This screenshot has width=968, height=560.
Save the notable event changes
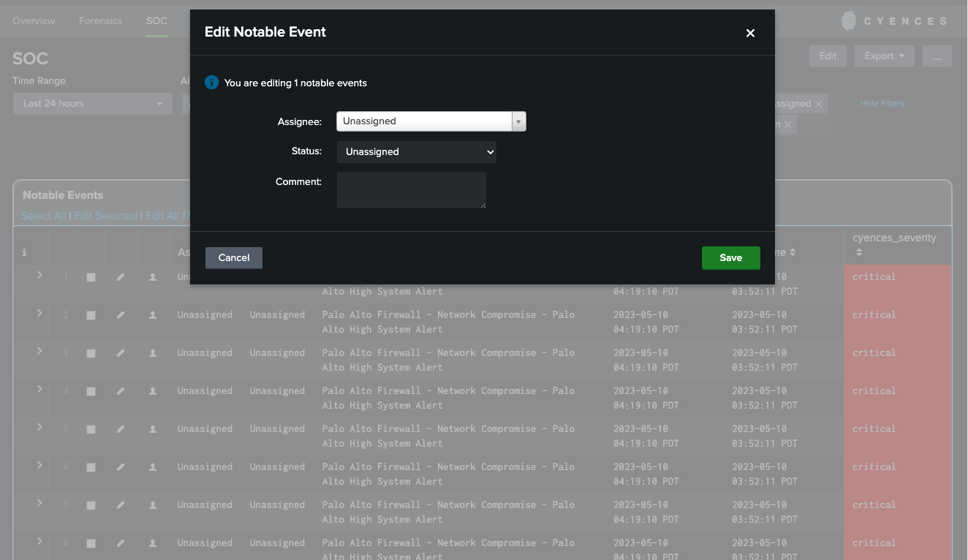(x=730, y=257)
